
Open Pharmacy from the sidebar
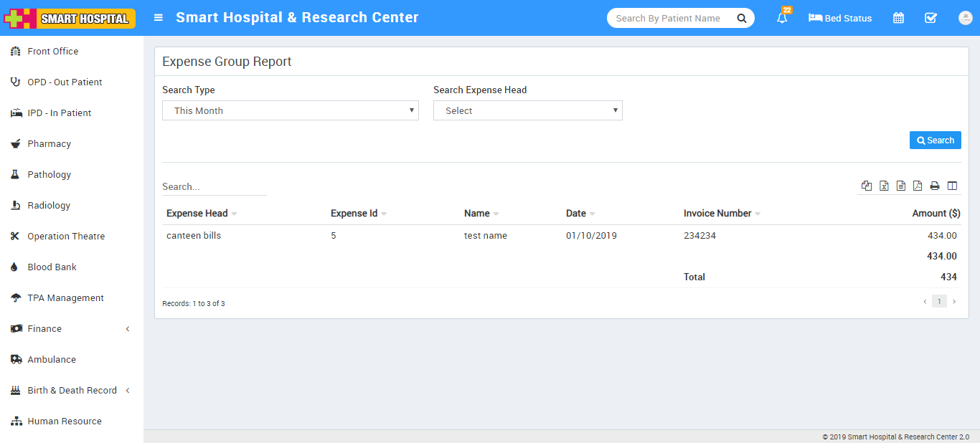[x=49, y=143]
